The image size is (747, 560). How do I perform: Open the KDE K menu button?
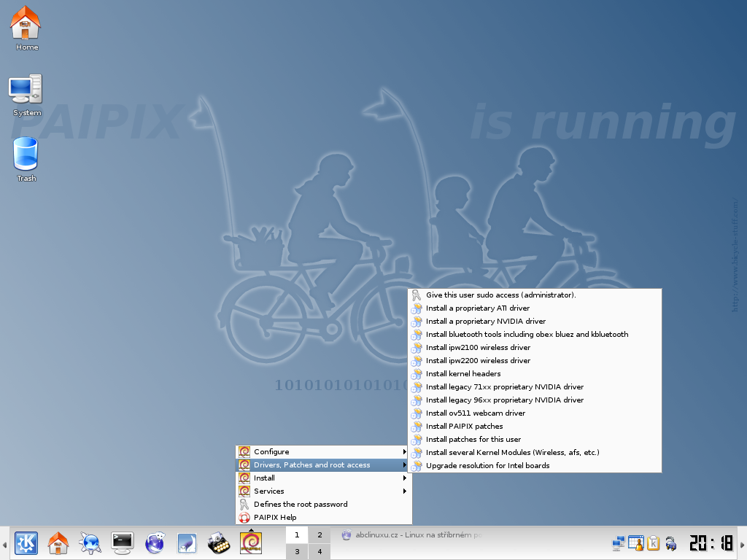point(26,542)
